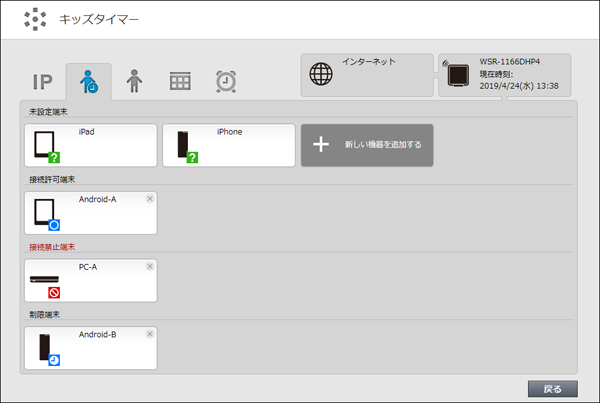Open the Android-A permitted device card
This screenshot has height=403, width=600.
coord(91,213)
